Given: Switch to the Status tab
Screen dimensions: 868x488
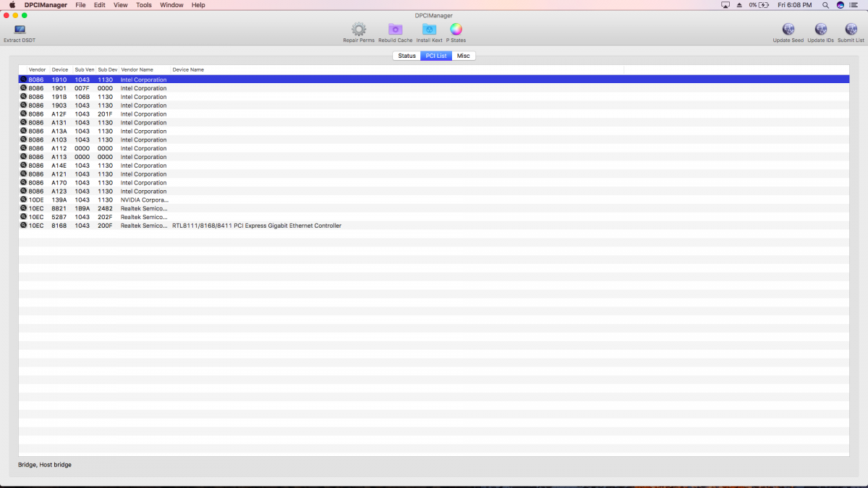Looking at the screenshot, I should coord(407,56).
